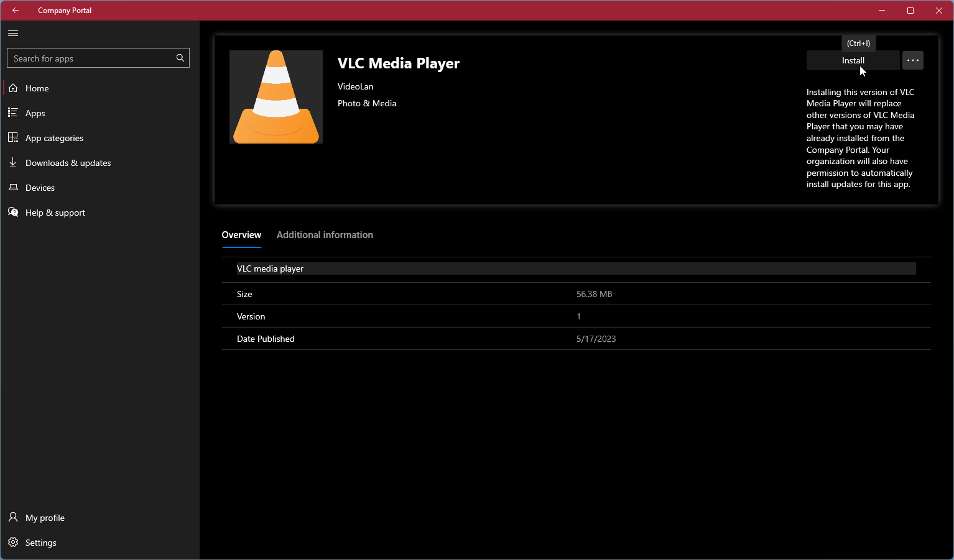The height and width of the screenshot is (560, 954).
Task: Click the app search field
Action: click(x=87, y=58)
